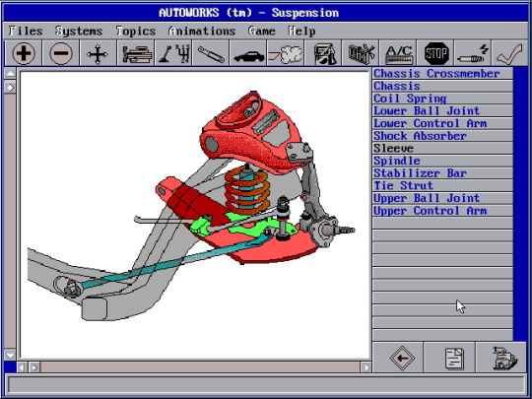532x399 pixels.
Task: Open the car body icon
Action: coord(248,53)
